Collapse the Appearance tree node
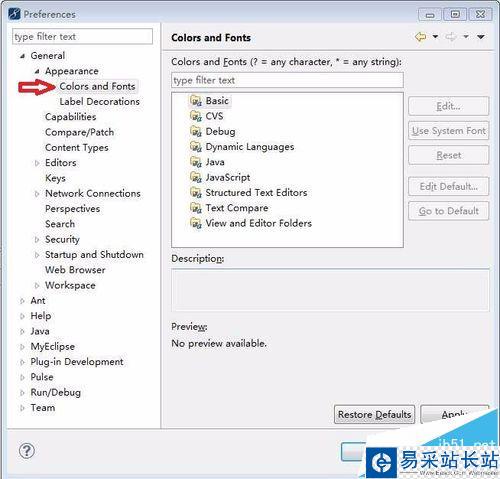Image resolution: width=500 pixels, height=479 pixels. (37, 71)
